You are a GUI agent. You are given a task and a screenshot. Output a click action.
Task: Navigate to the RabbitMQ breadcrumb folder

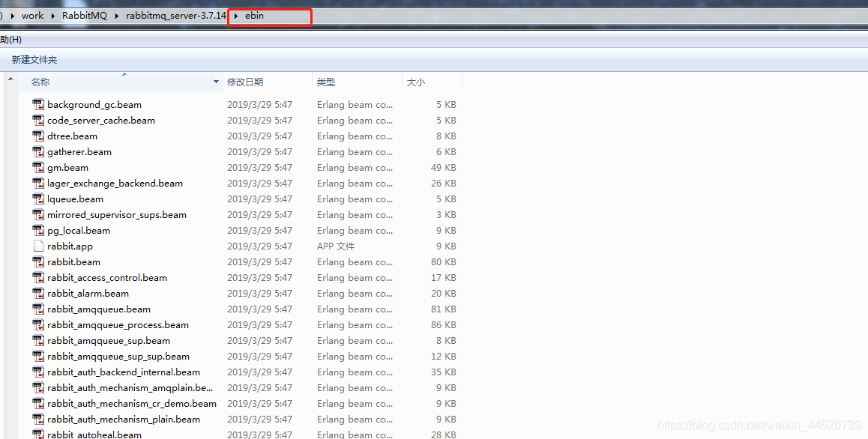click(85, 16)
